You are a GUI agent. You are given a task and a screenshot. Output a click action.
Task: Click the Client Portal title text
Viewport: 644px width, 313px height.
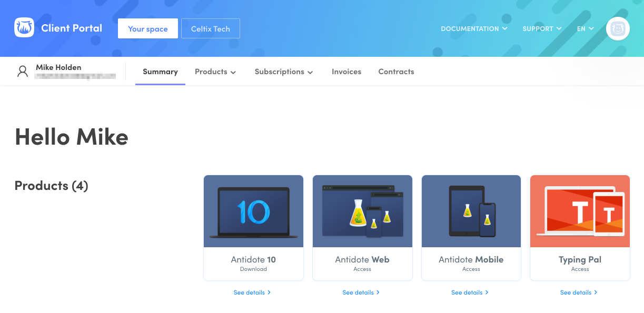click(x=72, y=28)
